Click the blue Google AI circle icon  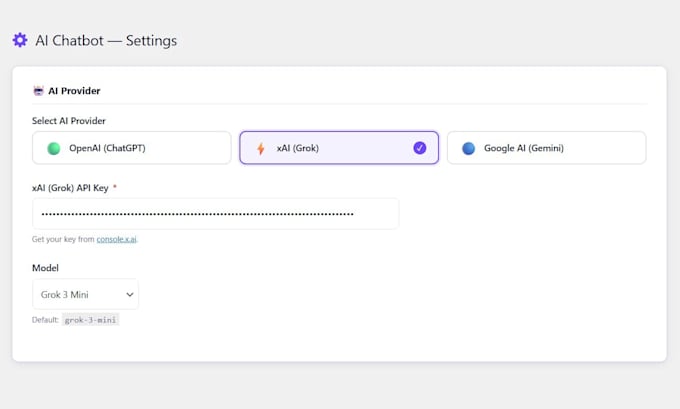point(468,148)
